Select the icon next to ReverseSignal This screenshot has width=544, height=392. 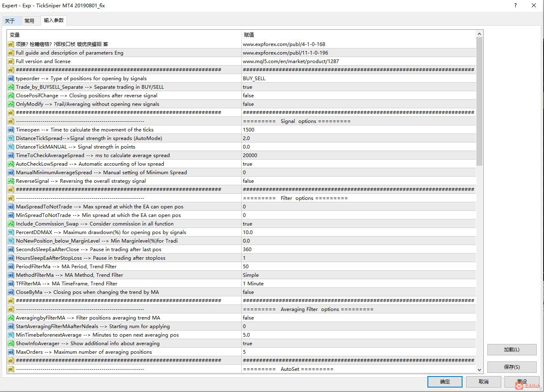point(11,181)
